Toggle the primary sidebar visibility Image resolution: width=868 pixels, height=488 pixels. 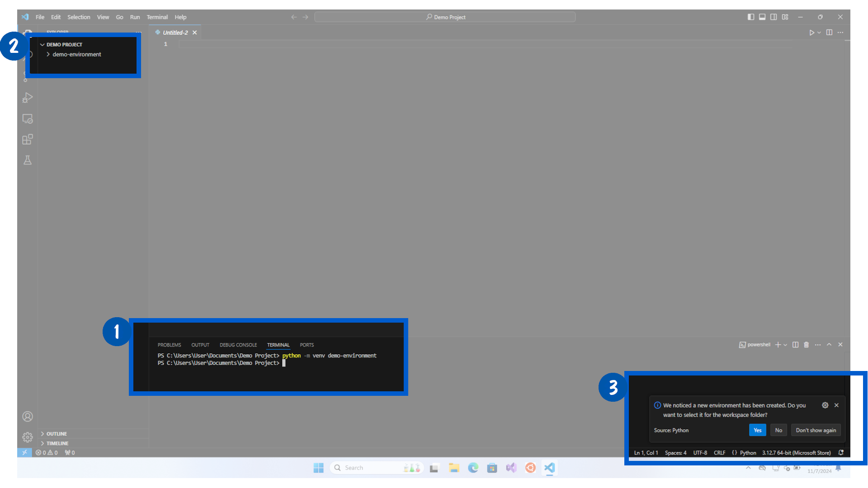tap(751, 17)
